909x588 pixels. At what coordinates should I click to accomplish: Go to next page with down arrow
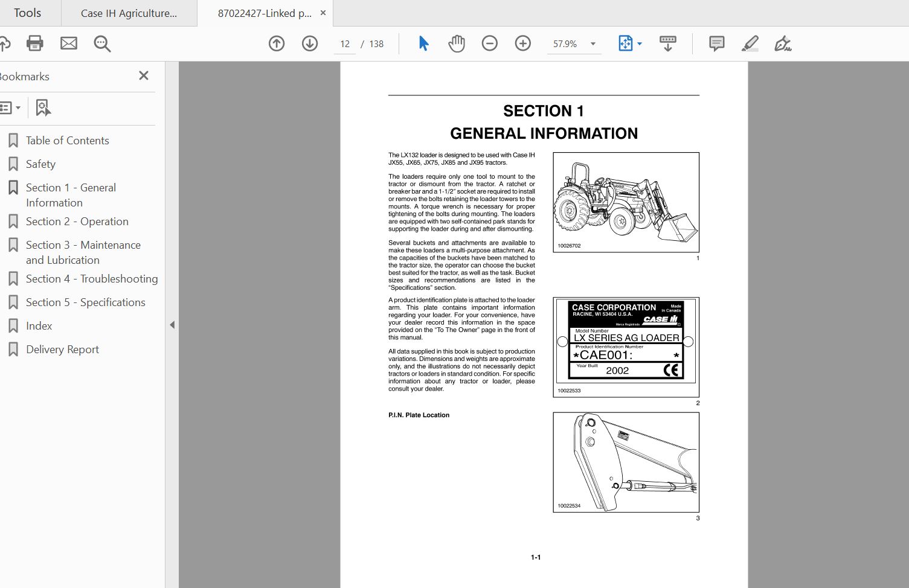click(310, 43)
